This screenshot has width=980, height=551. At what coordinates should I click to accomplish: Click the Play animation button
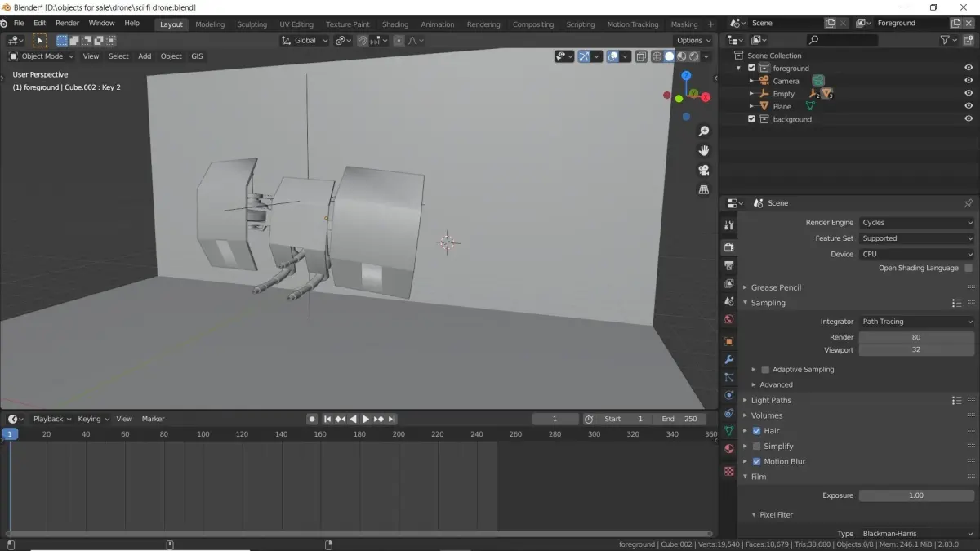click(366, 419)
